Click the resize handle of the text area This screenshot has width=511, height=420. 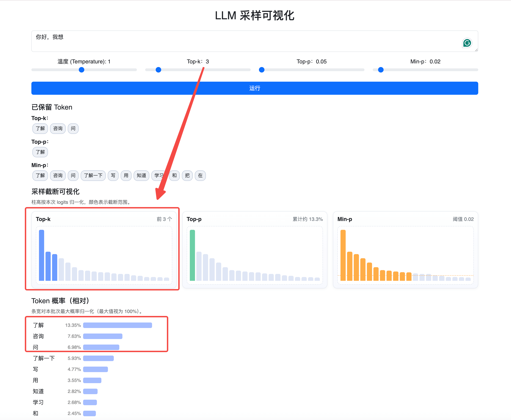pos(476,50)
